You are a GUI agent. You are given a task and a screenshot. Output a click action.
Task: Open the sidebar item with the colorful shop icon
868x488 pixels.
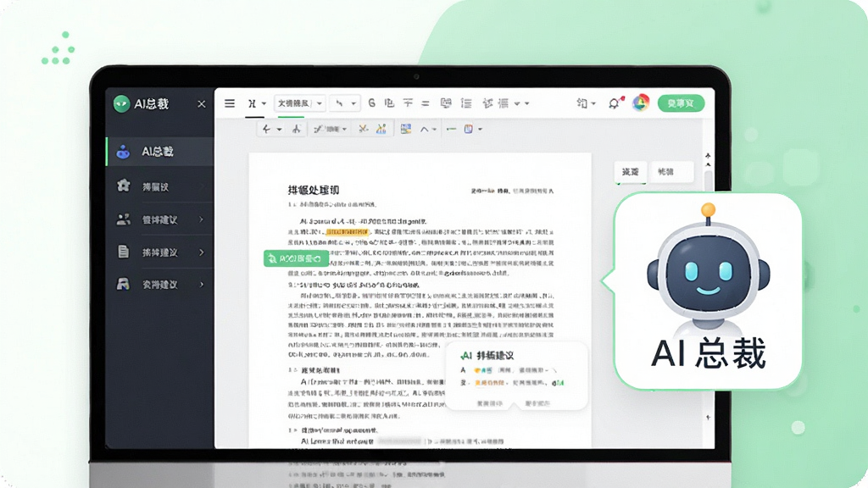pos(159,285)
